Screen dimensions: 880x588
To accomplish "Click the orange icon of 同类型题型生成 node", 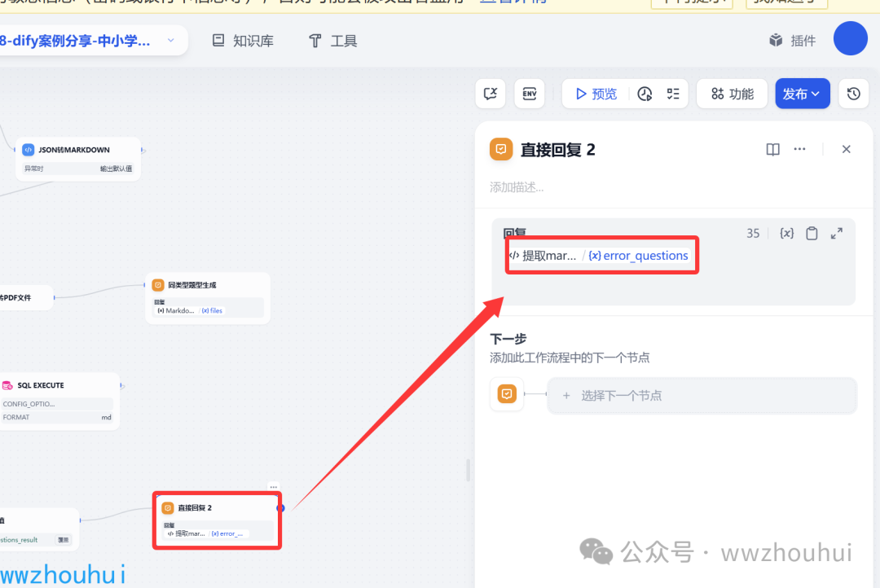I will (x=158, y=285).
